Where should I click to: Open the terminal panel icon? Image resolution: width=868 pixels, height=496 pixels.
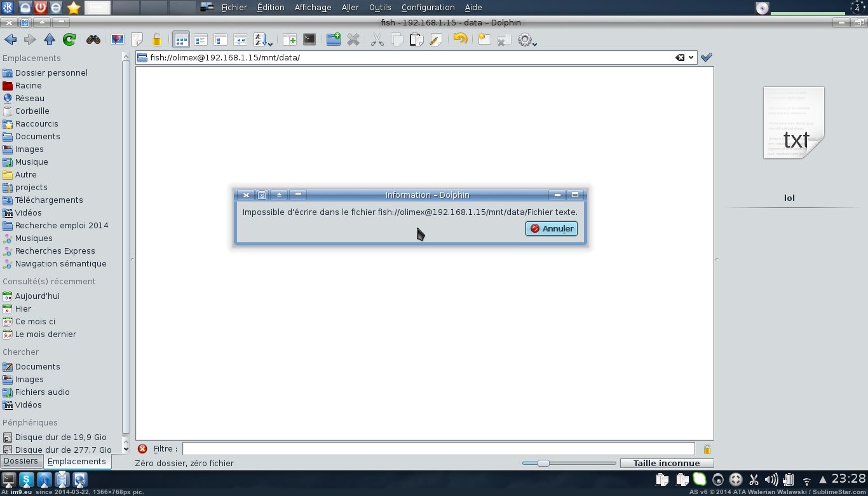pyautogui.click(x=309, y=40)
